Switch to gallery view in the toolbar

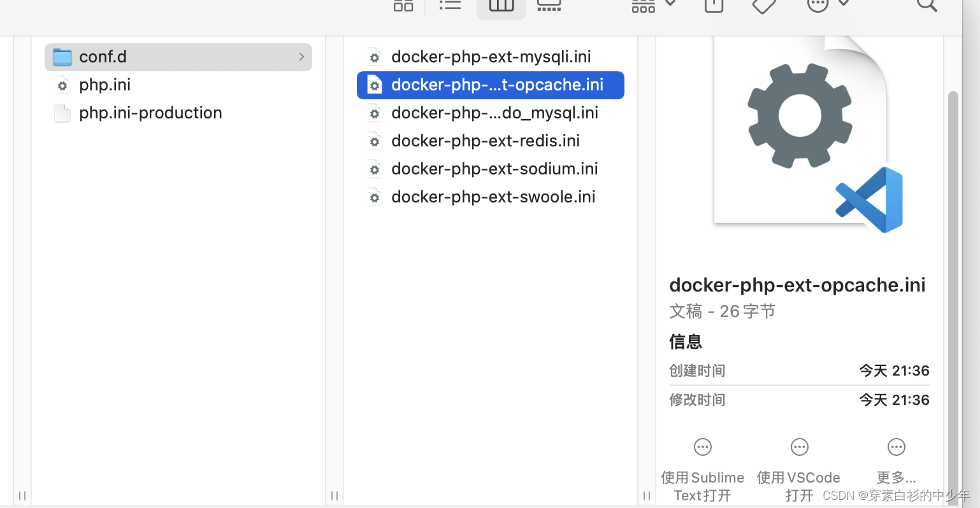coord(549,5)
